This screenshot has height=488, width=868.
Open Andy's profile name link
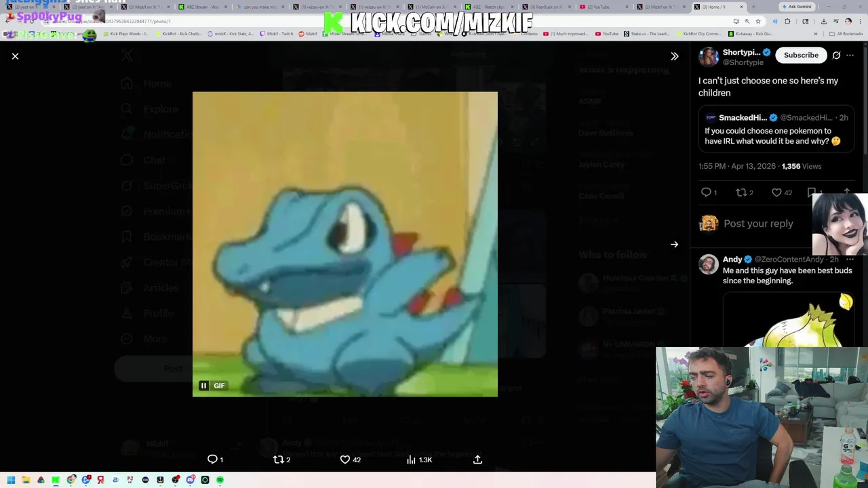point(732,259)
